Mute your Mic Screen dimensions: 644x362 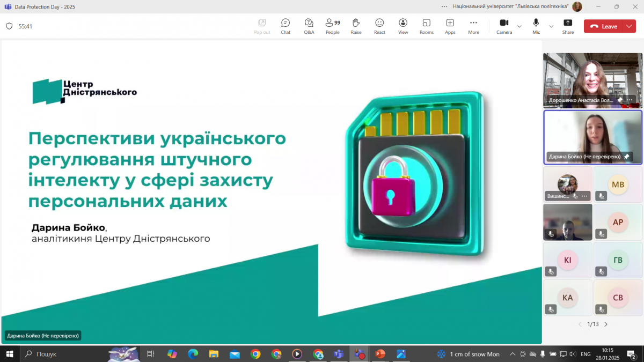pyautogui.click(x=535, y=25)
